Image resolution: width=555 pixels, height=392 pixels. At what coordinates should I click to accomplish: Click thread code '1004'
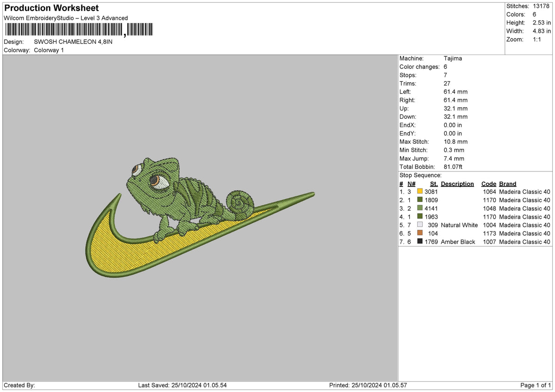(489, 225)
